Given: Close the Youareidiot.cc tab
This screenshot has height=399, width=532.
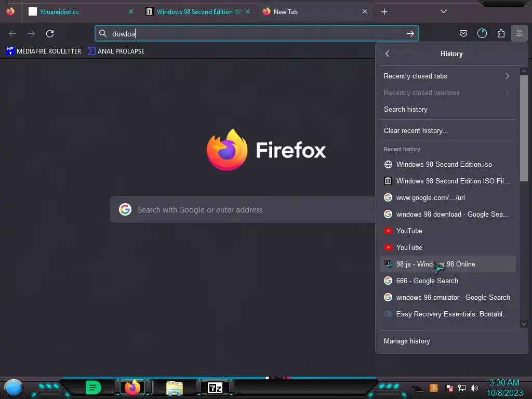Looking at the screenshot, I should point(130,11).
